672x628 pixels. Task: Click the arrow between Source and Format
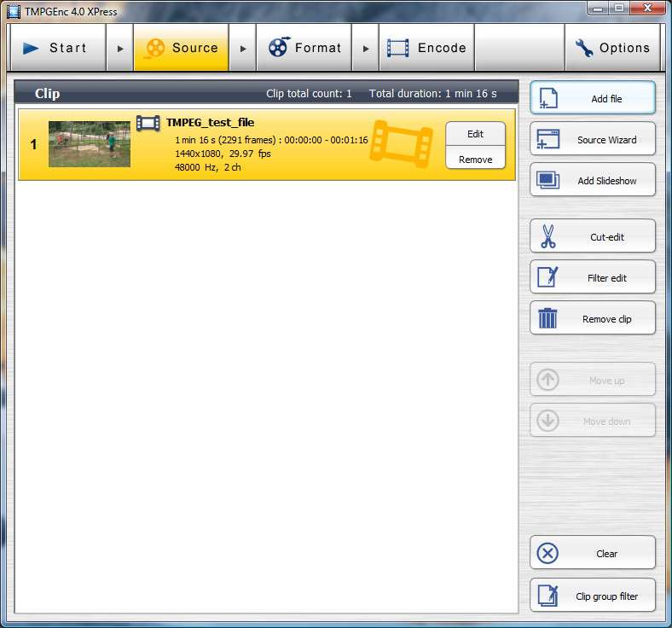242,49
